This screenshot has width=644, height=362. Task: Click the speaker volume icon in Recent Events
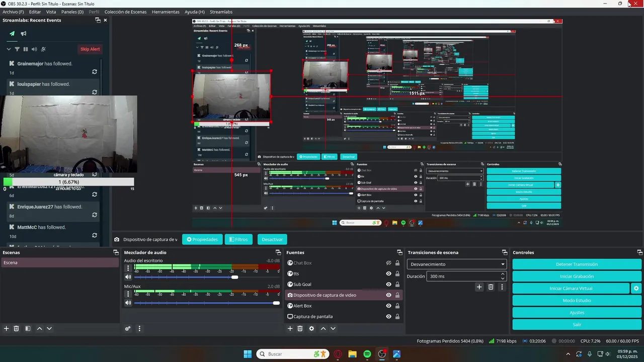34,49
